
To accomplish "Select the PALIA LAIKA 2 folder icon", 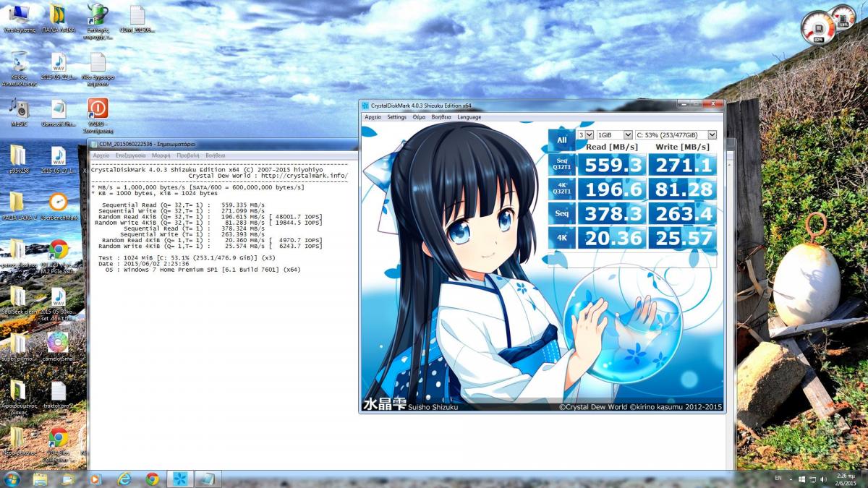I will point(19,206).
